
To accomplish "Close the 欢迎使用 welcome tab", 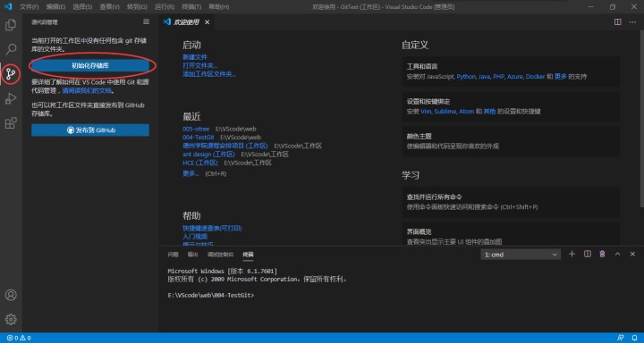I will (x=207, y=22).
